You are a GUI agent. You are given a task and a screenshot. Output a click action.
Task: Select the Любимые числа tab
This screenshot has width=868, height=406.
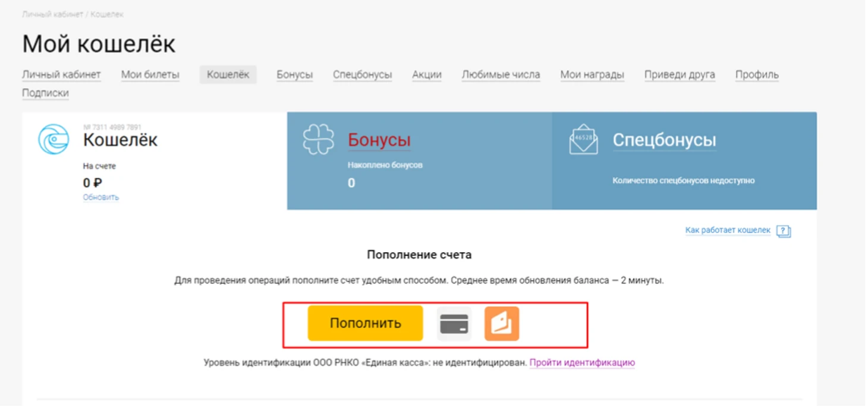pos(501,74)
